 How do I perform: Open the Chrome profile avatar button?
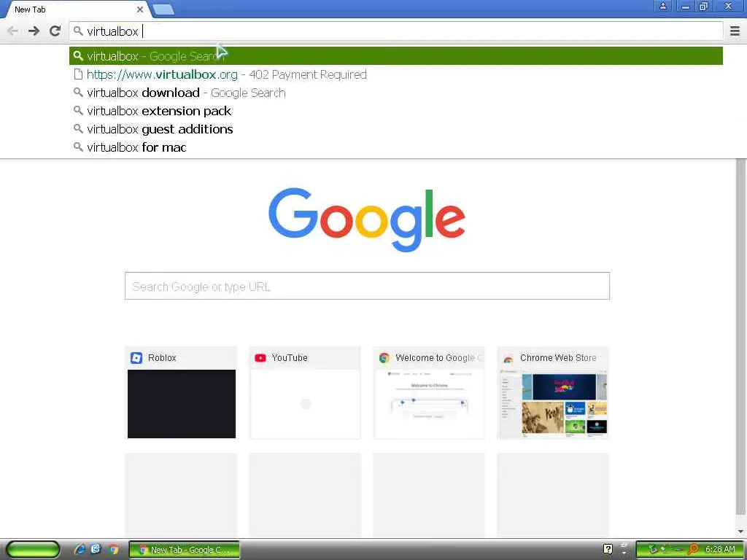pos(662,6)
